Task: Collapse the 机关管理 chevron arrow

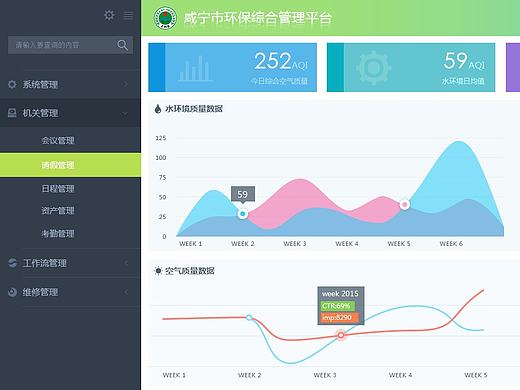Action: (125, 113)
